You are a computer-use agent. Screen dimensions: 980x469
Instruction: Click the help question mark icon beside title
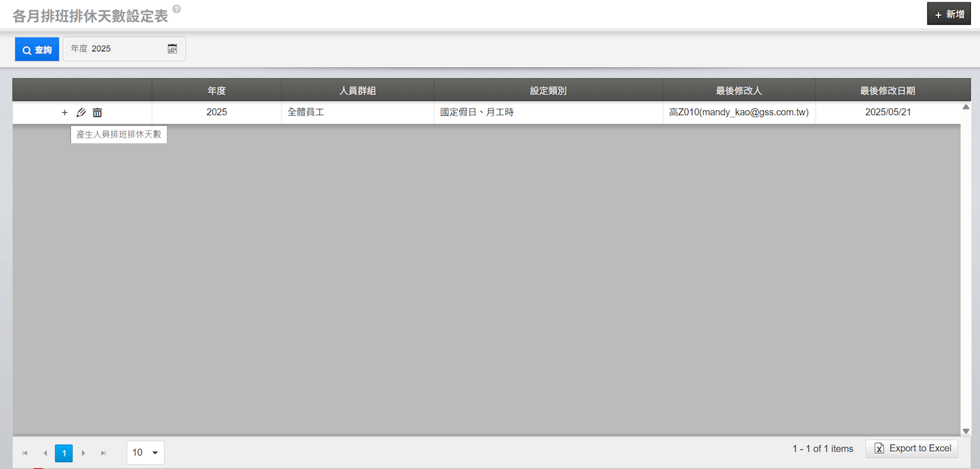pos(176,9)
